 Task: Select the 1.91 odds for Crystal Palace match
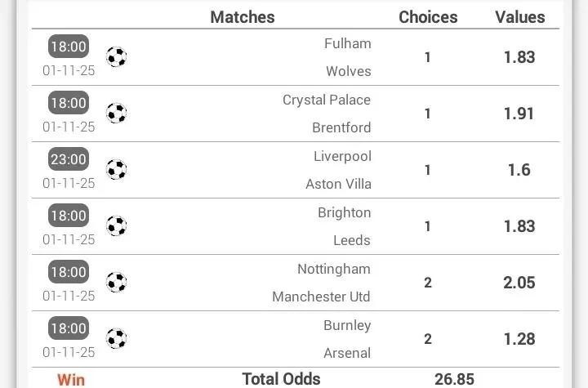coord(519,114)
